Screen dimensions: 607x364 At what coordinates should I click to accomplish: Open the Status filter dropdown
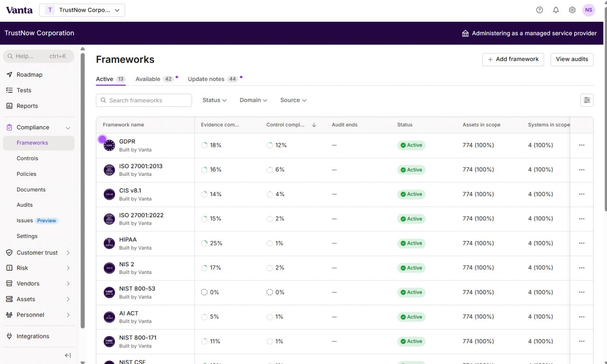pyautogui.click(x=214, y=100)
